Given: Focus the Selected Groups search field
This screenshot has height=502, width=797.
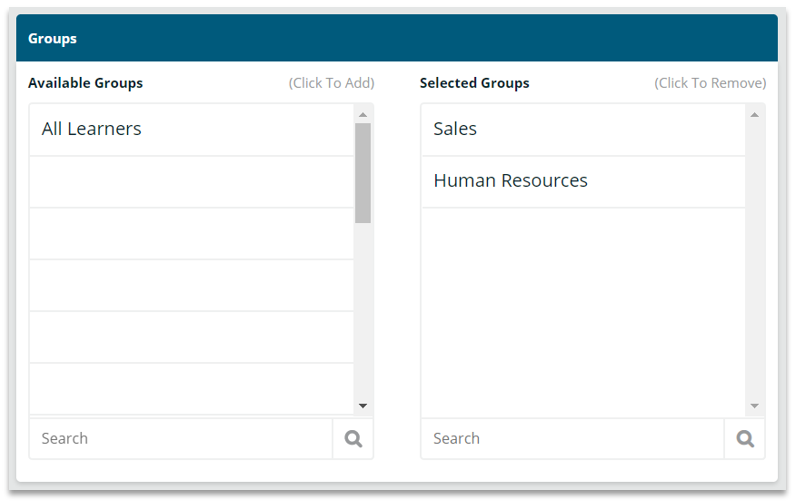Looking at the screenshot, I should click(x=572, y=438).
